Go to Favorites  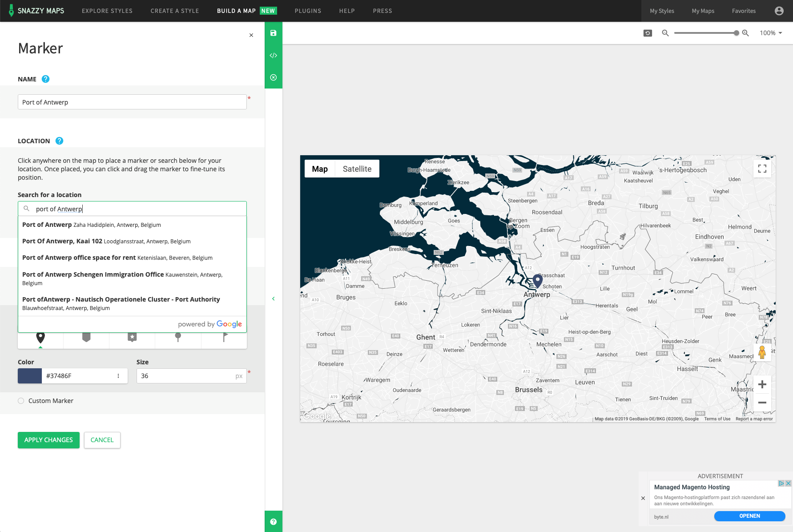tap(744, 11)
